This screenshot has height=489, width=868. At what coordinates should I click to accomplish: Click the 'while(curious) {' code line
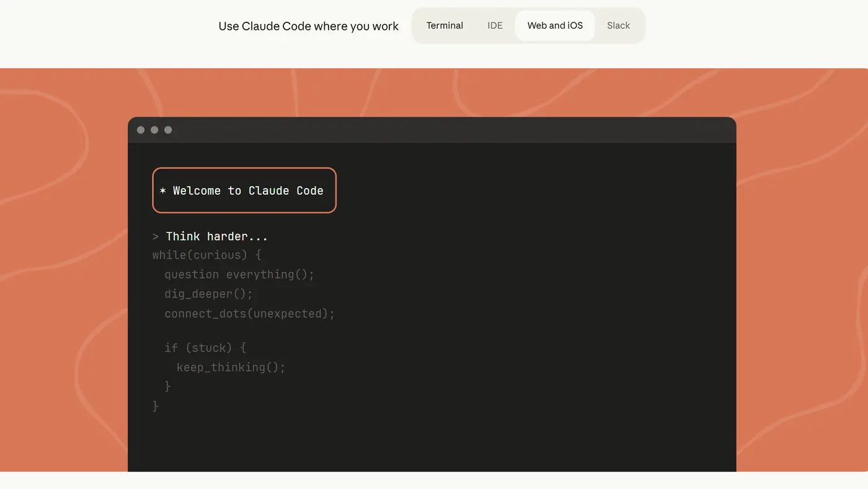click(x=207, y=255)
